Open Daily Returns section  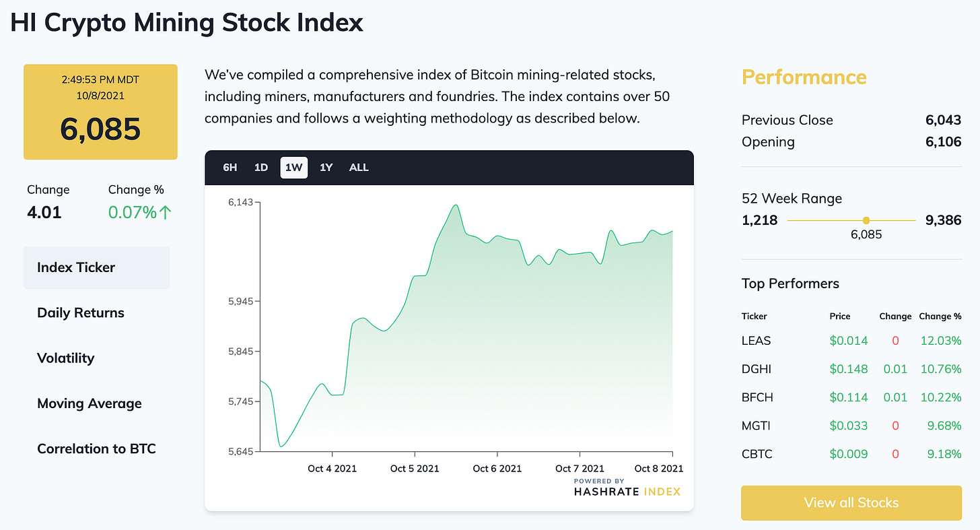point(81,312)
